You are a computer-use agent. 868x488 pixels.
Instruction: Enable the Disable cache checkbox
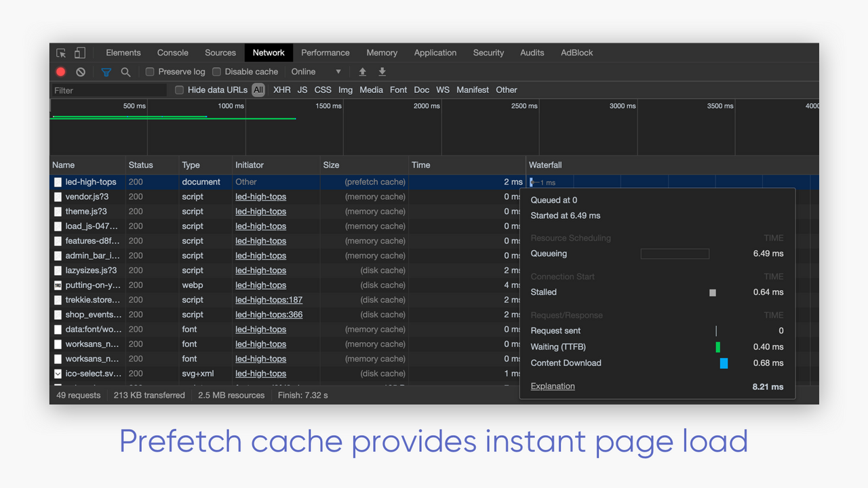(216, 71)
